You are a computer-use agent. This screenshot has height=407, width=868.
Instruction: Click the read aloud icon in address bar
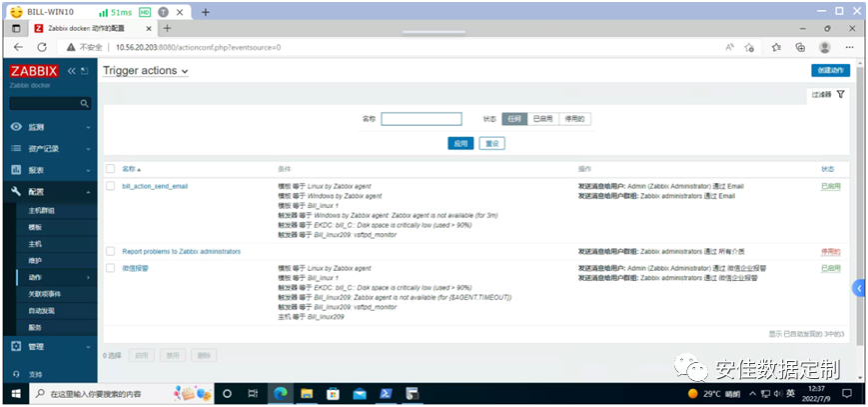click(x=730, y=47)
